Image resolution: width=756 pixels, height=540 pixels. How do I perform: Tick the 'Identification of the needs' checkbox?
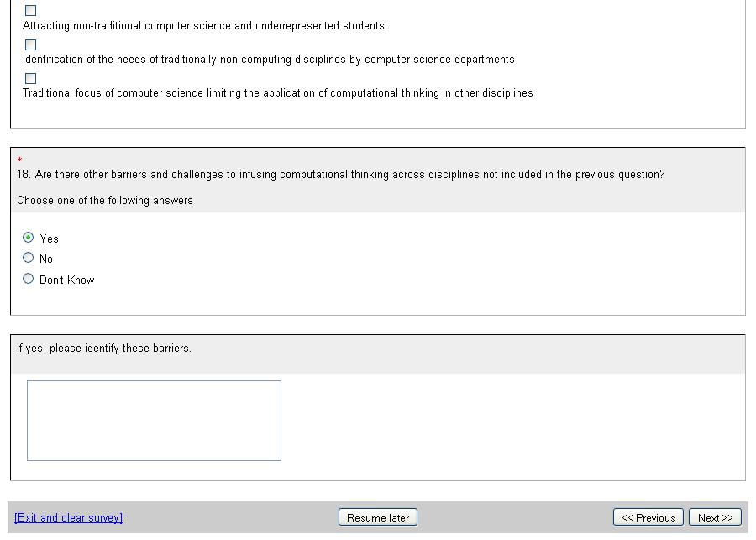31,45
